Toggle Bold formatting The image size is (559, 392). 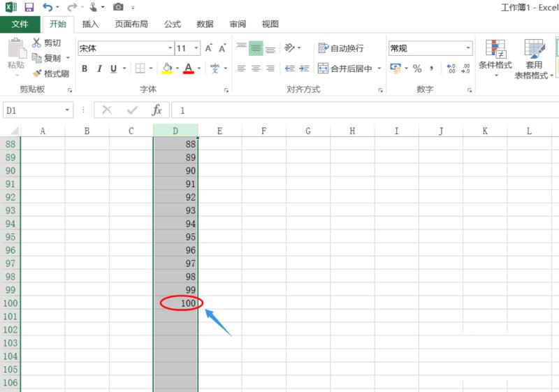pos(85,68)
